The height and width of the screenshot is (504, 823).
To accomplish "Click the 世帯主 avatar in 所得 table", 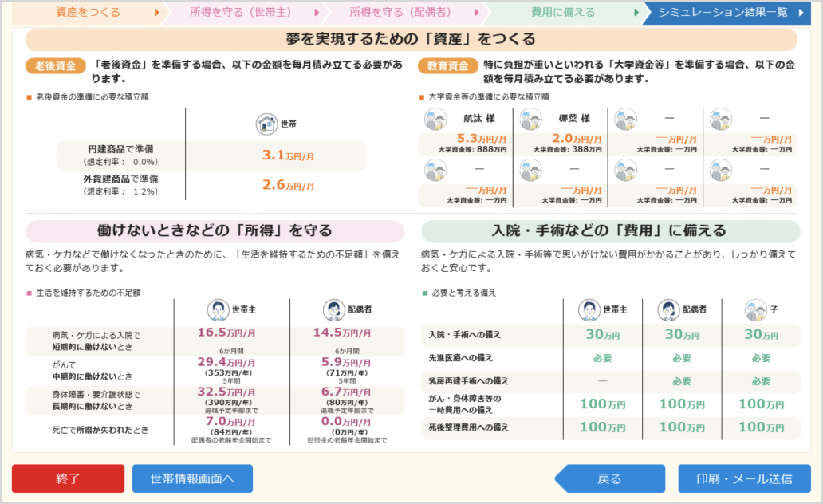I will 218,309.
